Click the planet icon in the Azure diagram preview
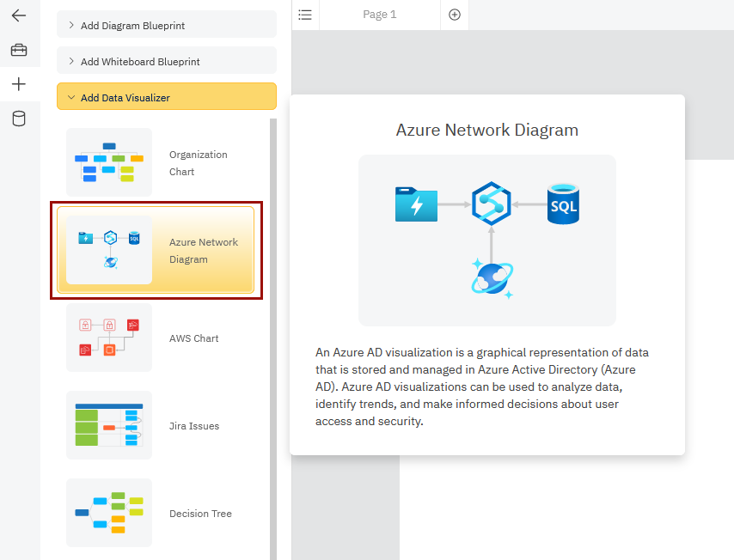This screenshot has width=734, height=560. tap(491, 279)
